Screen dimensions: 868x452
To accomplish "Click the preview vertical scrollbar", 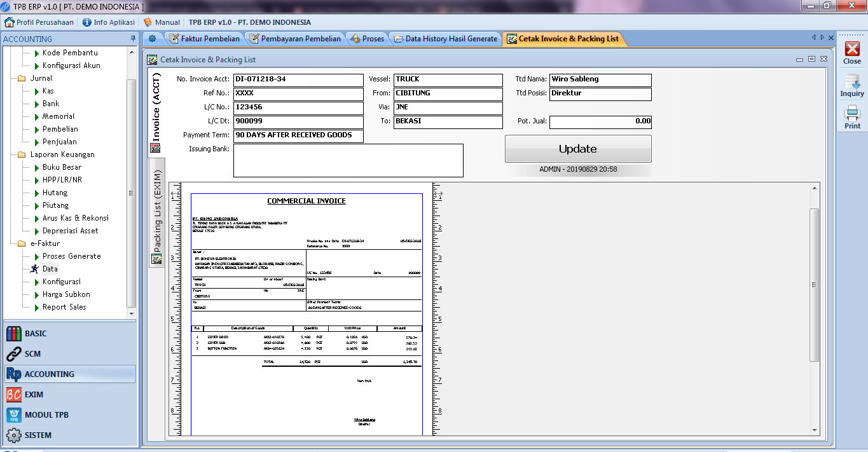I will (814, 285).
